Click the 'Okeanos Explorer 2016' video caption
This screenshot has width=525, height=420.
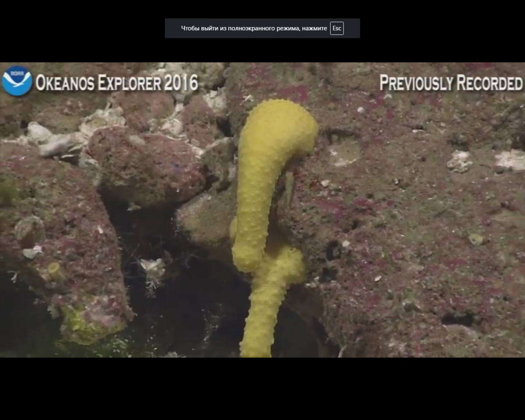pos(117,83)
